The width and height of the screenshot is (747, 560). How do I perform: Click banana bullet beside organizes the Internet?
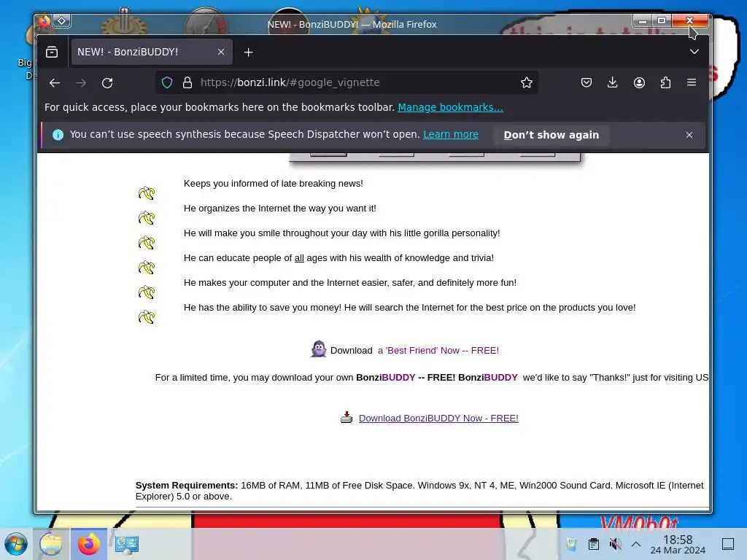coord(147,217)
